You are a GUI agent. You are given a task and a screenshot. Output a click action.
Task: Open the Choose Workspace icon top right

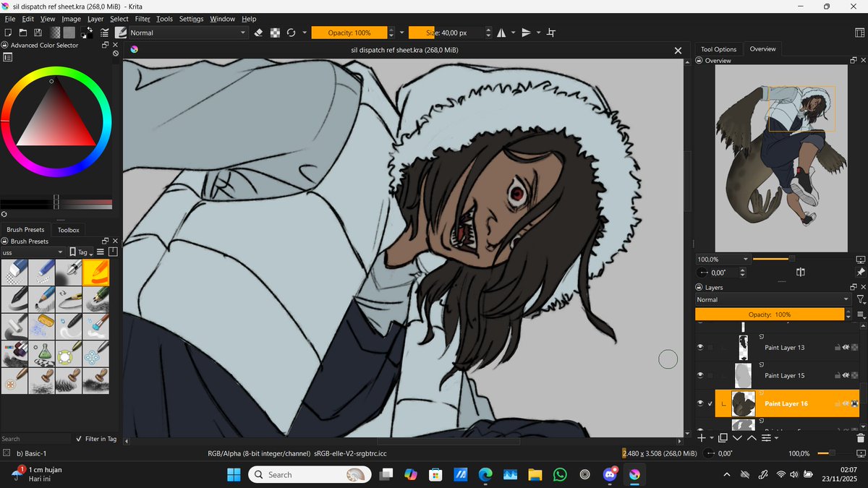coord(859,32)
